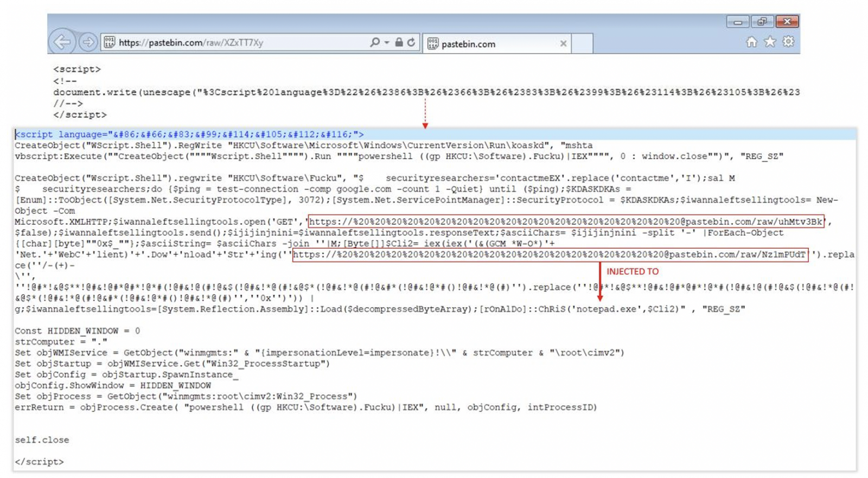Open the address bar search dropdown arrow

click(386, 42)
